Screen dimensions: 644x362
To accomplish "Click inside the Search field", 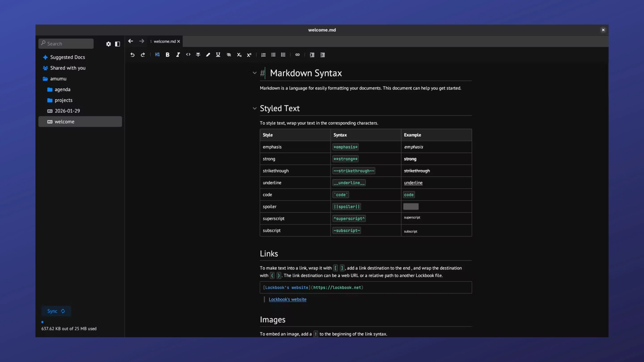I will coord(66,44).
